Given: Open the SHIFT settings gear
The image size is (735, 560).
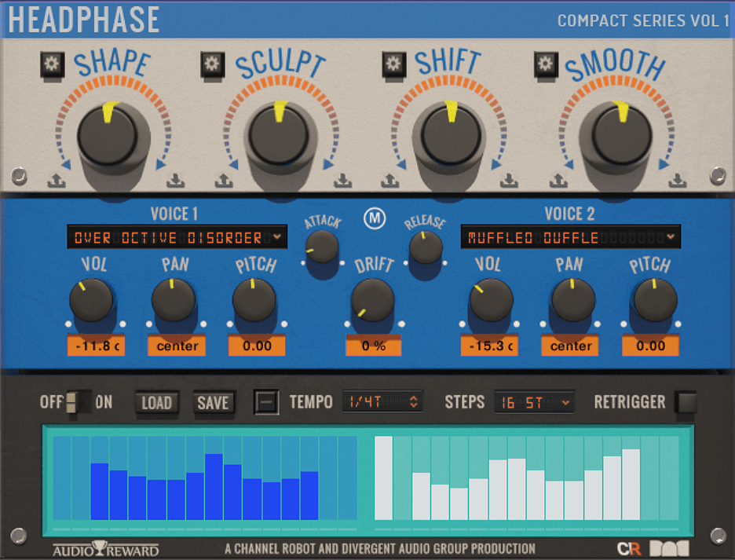Looking at the screenshot, I should point(393,64).
